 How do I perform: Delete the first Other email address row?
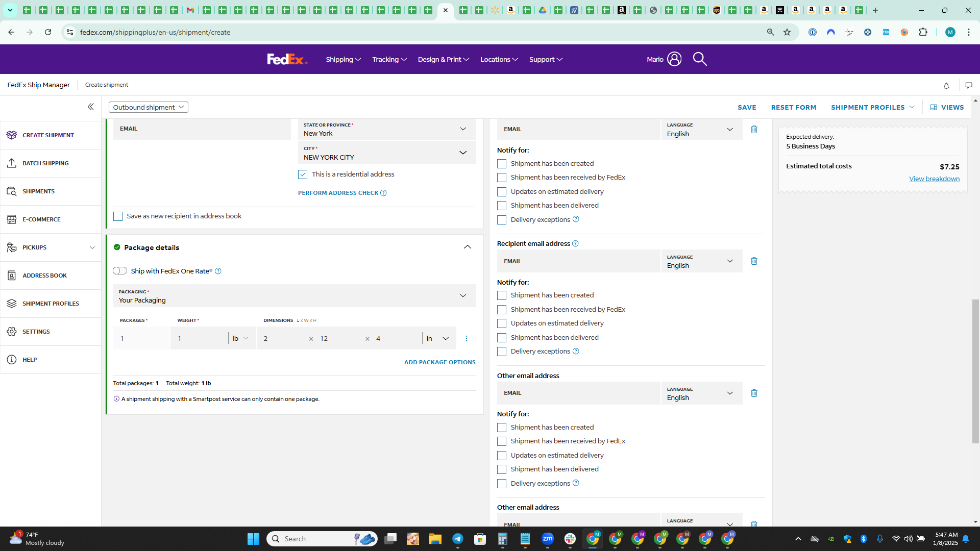point(754,393)
